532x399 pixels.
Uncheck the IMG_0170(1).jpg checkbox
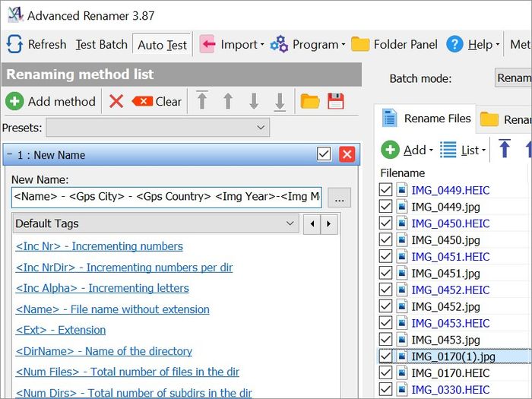[385, 356]
